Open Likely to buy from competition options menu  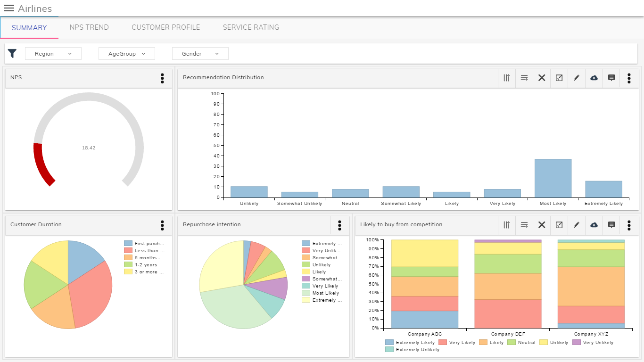pyautogui.click(x=629, y=225)
